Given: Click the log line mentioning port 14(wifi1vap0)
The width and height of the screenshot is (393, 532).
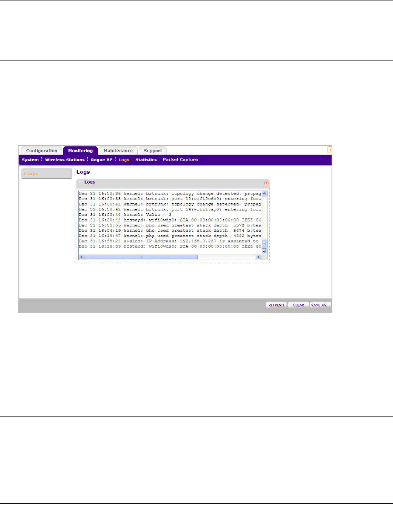Looking at the screenshot, I should pos(170,209).
